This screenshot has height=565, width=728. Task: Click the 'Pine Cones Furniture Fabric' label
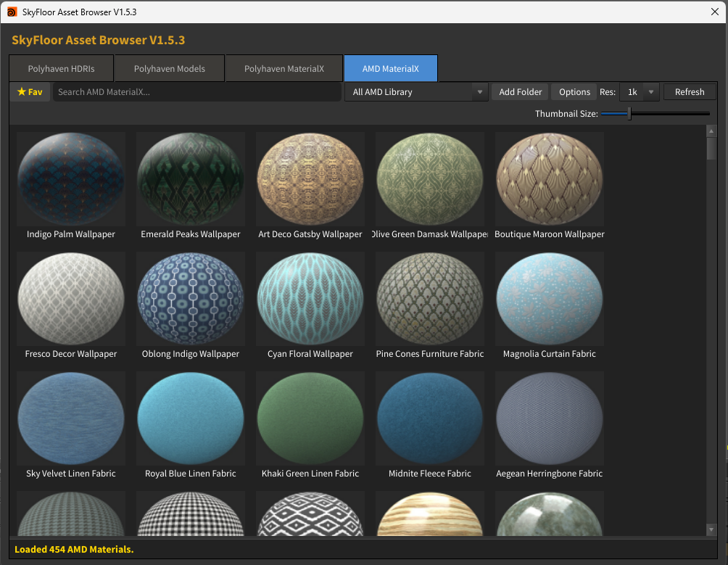pos(430,354)
